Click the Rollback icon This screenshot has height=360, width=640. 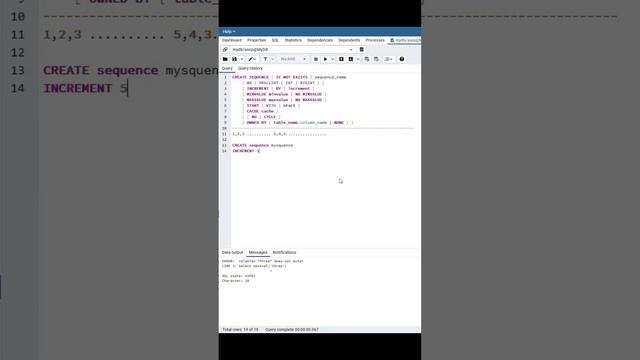coord(376,59)
